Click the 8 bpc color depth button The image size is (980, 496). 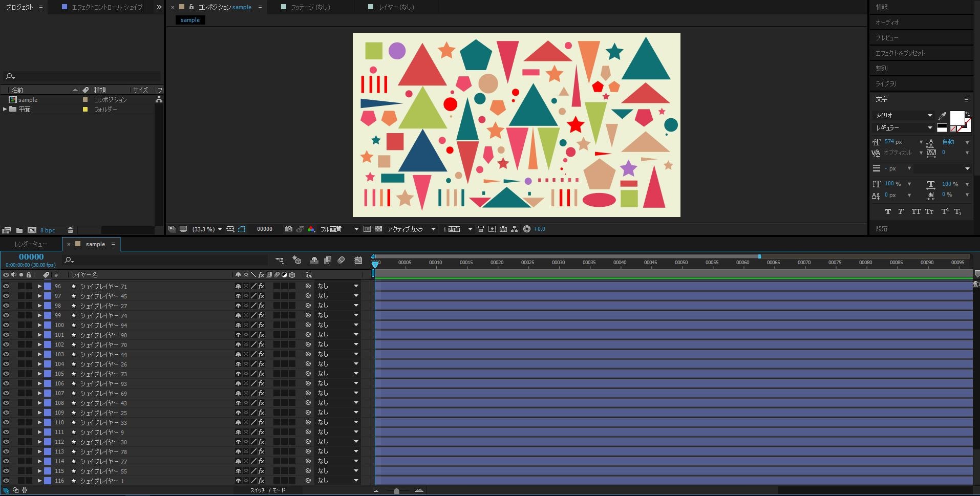click(x=48, y=230)
